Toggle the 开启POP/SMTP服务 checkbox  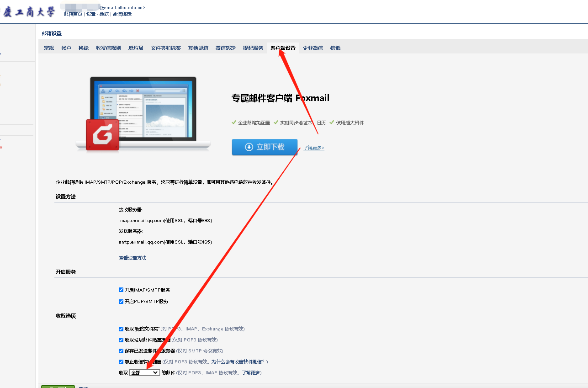point(121,302)
